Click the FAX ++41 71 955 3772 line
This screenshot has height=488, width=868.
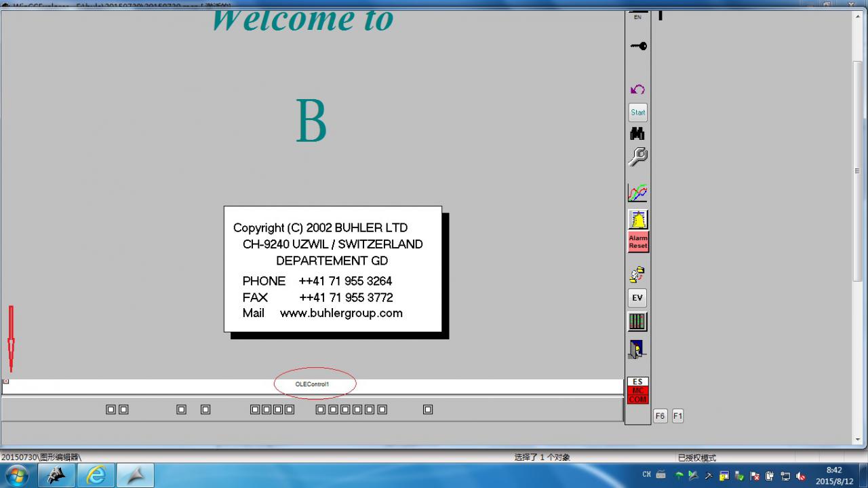pos(317,297)
